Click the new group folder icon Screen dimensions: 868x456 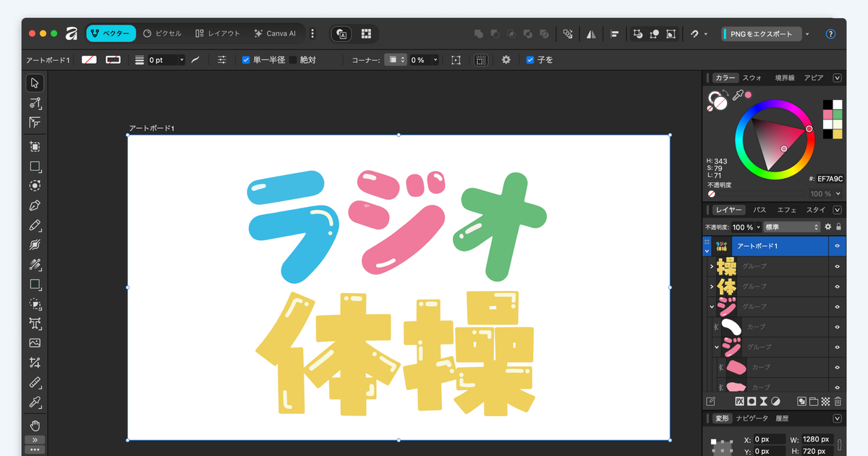coord(813,401)
